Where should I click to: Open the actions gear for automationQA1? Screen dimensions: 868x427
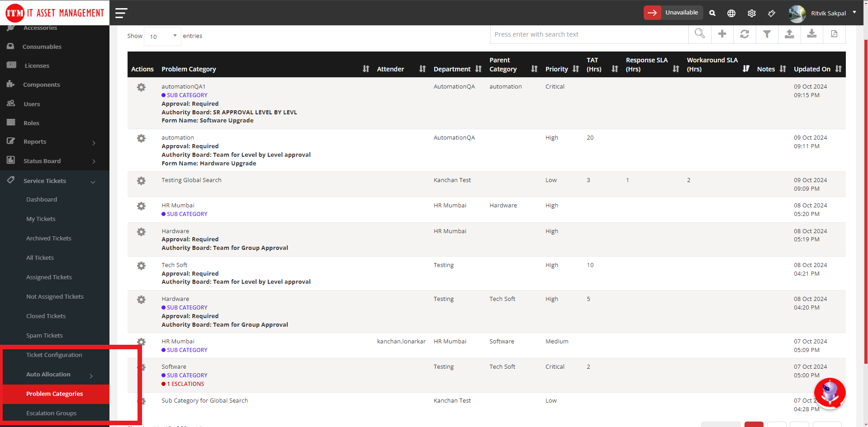(141, 87)
